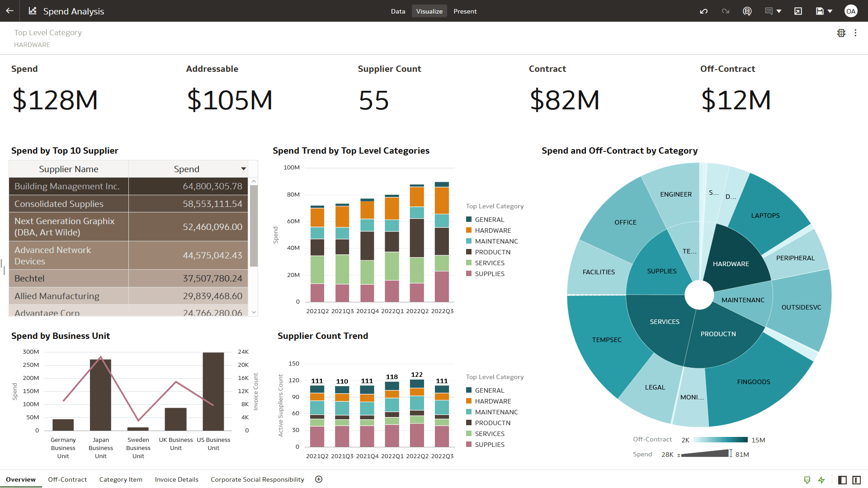The width and height of the screenshot is (868, 488).
Task: Open the workbook in a new window icon
Action: 798,11
